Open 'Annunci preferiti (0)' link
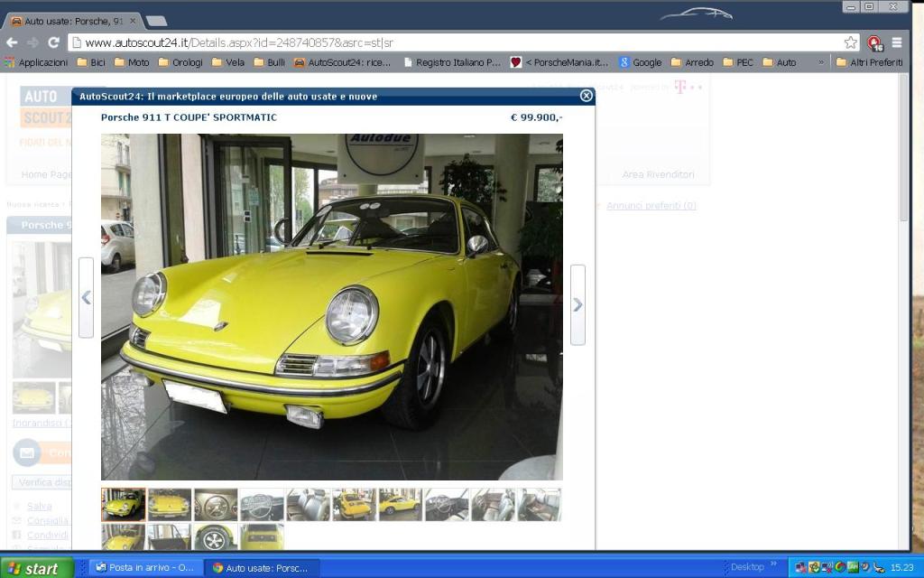This screenshot has height=578, width=924. coord(651,205)
